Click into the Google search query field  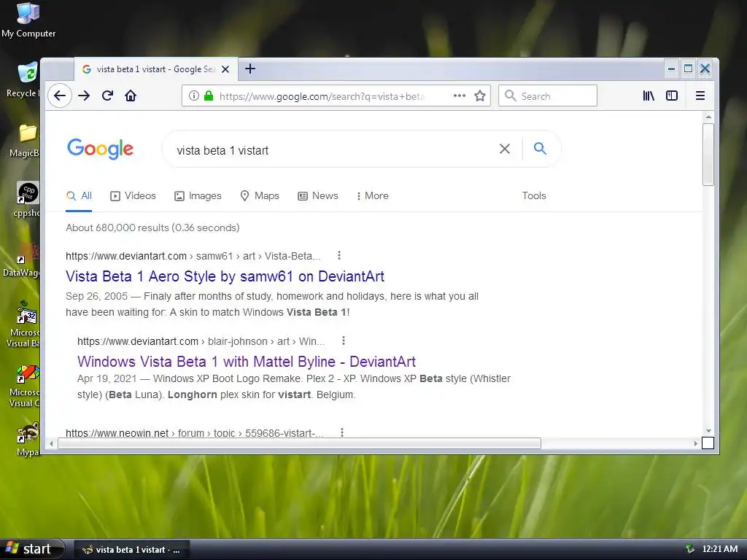tap(333, 150)
